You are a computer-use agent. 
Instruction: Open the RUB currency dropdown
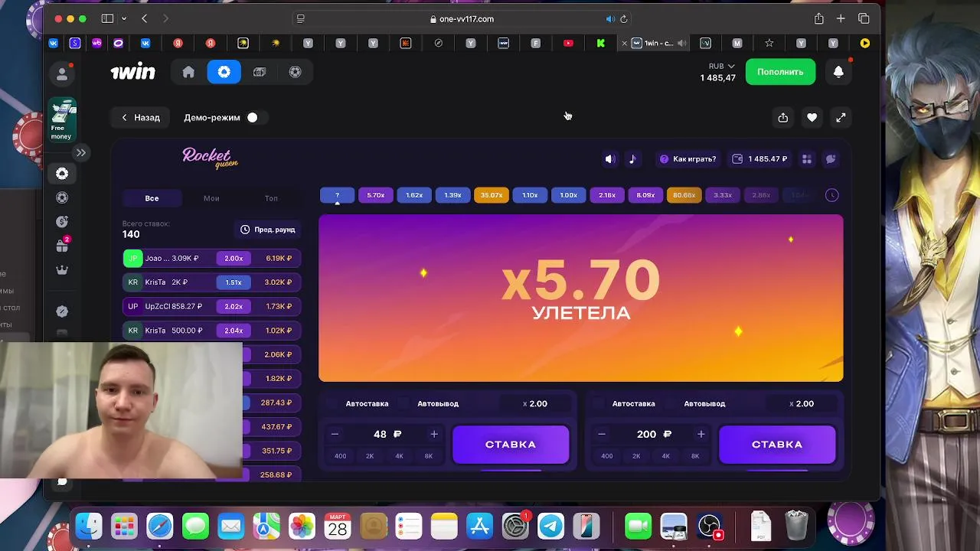[x=721, y=66]
